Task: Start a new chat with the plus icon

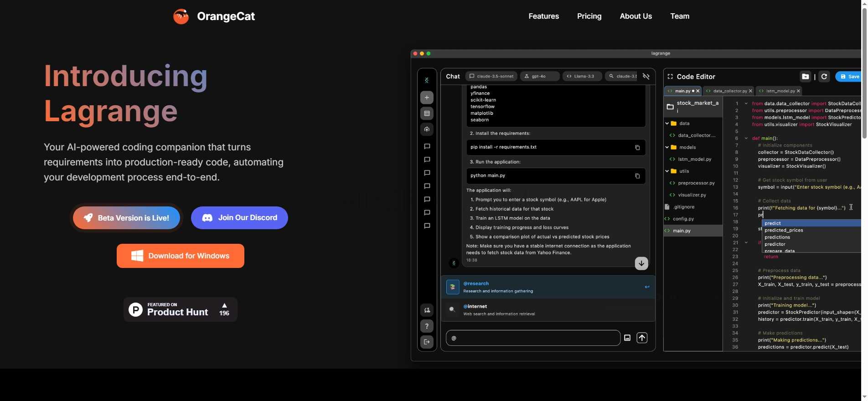Action: tap(427, 98)
